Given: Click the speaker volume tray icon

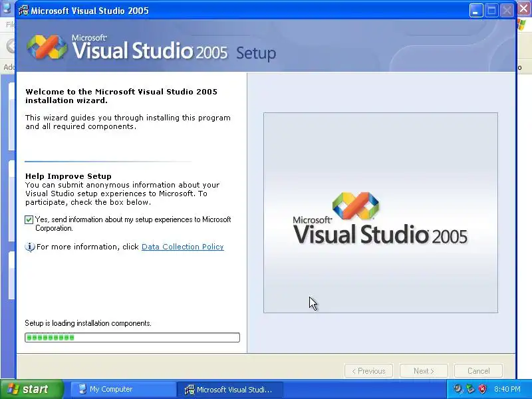Looking at the screenshot, I should point(458,389).
